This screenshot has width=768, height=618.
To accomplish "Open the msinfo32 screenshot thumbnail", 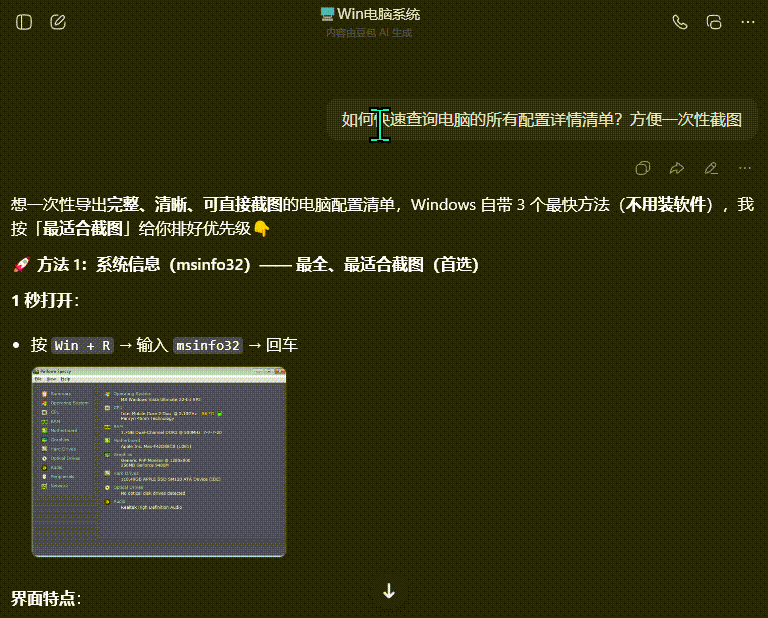I will (x=159, y=462).
